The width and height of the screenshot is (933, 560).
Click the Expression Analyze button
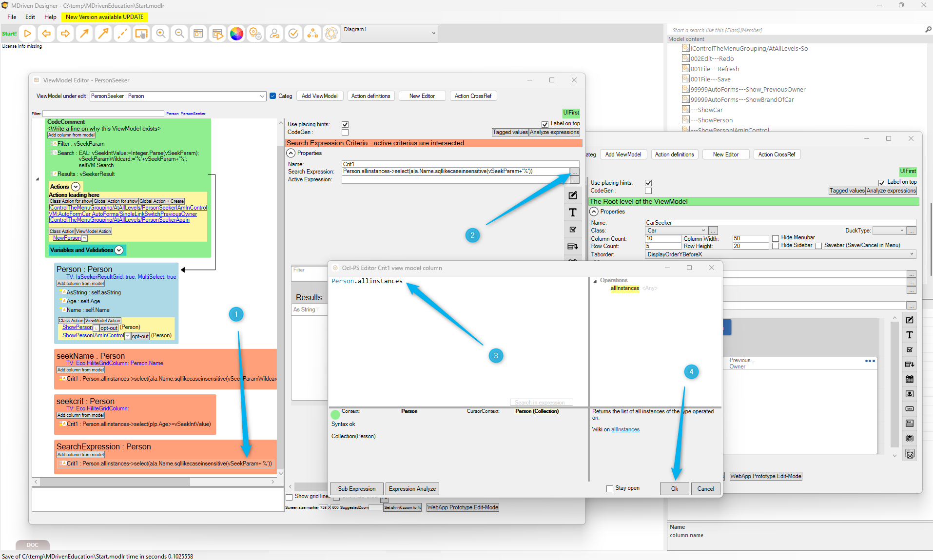pyautogui.click(x=412, y=489)
